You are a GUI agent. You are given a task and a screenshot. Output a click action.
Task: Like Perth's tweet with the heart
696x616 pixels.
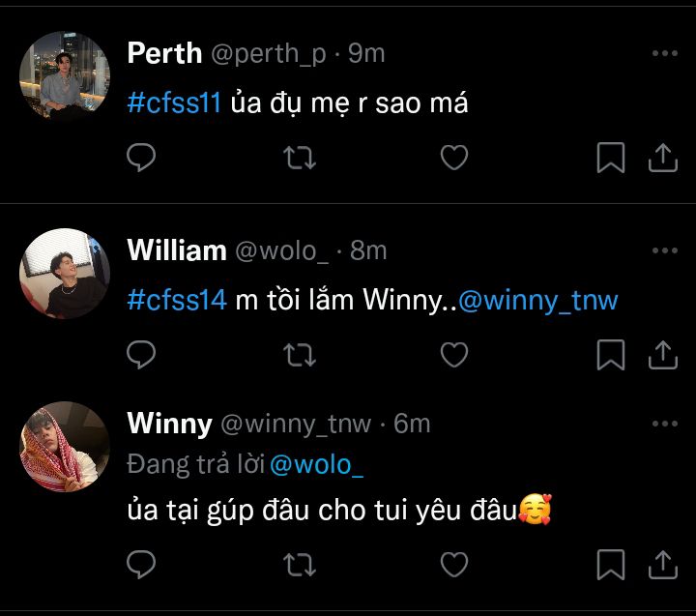[454, 158]
